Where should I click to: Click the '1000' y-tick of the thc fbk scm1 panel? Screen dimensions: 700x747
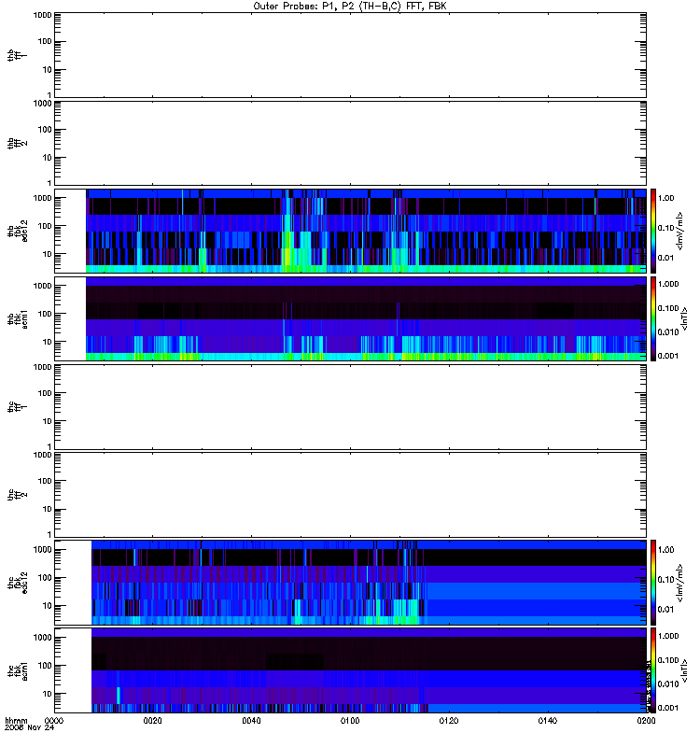pyautogui.click(x=42, y=638)
